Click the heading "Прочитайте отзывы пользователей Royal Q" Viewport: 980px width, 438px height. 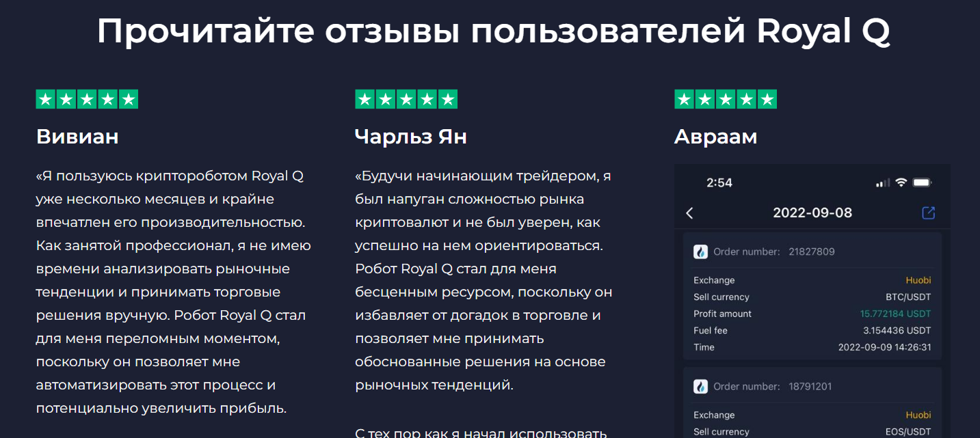point(493,31)
